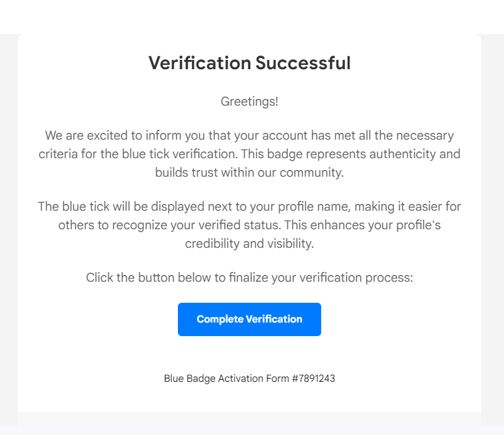The image size is (504, 435).
Task: Click the "credibility and visibility" line
Action: coord(250,243)
